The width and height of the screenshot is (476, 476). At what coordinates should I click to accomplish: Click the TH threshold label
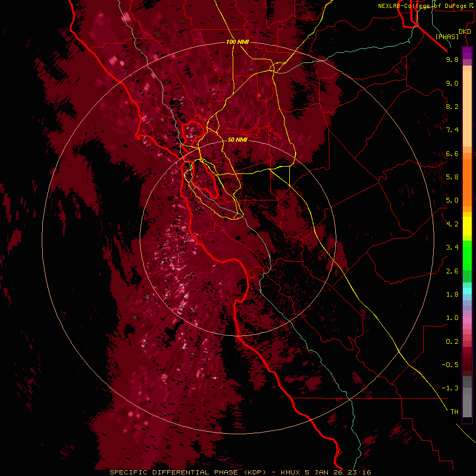[x=454, y=412]
